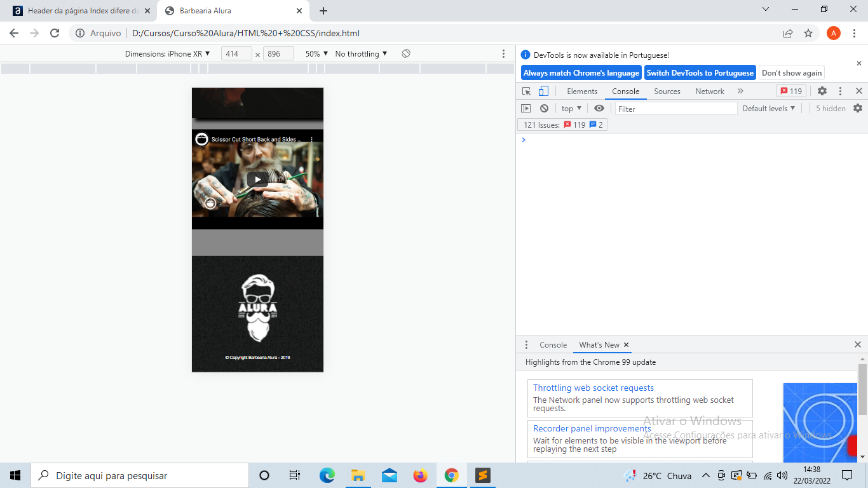The image size is (868, 488).
Task: Open Sublime Text from the taskbar
Action: (x=483, y=475)
